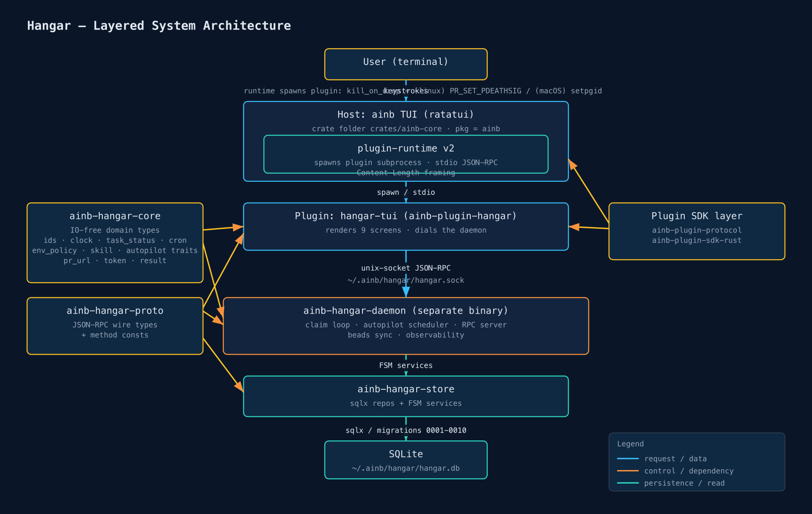Click the "Hangar — Layered System Architecture" title

point(159,26)
